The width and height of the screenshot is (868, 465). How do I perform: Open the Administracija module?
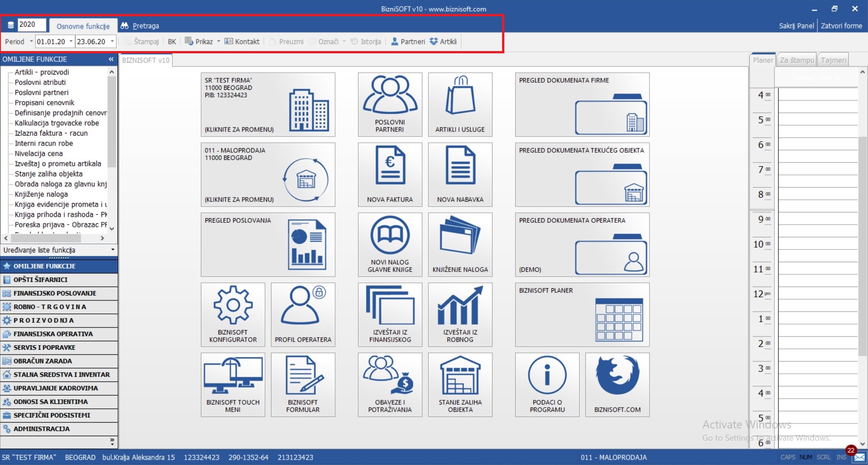(x=59, y=429)
